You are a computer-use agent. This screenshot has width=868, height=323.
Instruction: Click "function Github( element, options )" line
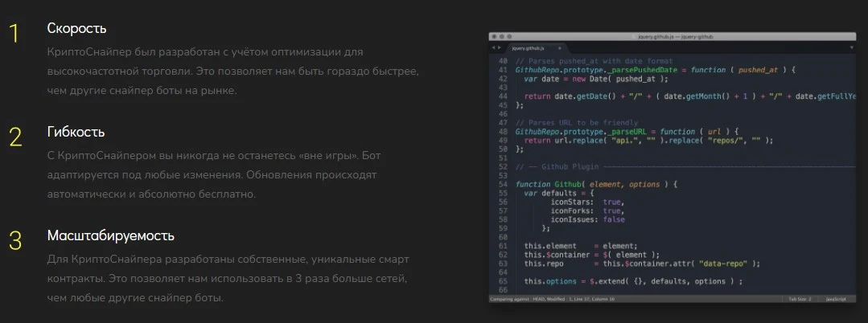click(x=596, y=184)
